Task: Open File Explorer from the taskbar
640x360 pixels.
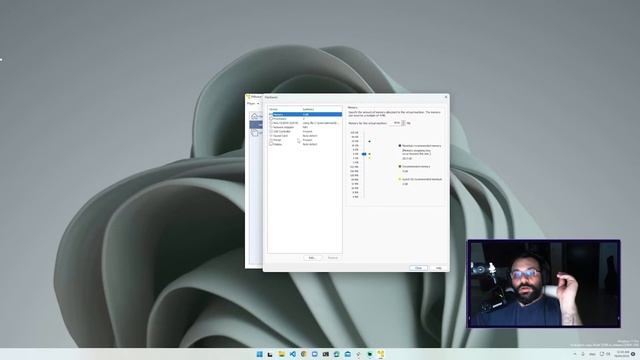Action: (281, 354)
